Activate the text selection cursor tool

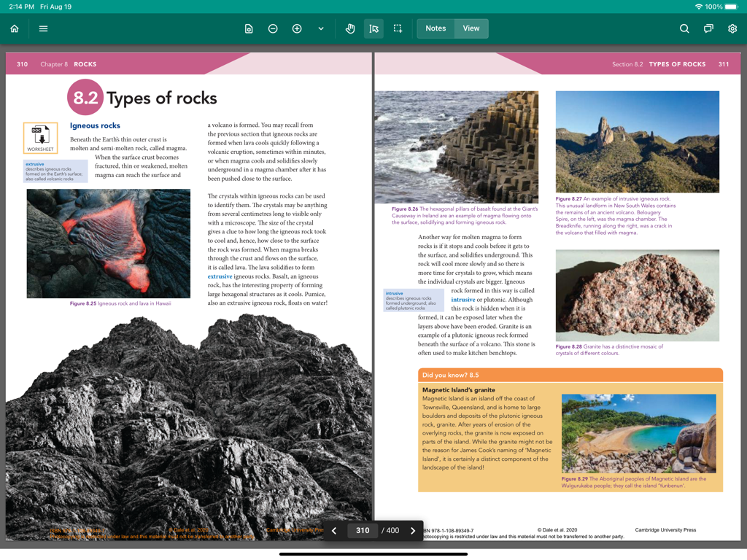click(x=373, y=28)
